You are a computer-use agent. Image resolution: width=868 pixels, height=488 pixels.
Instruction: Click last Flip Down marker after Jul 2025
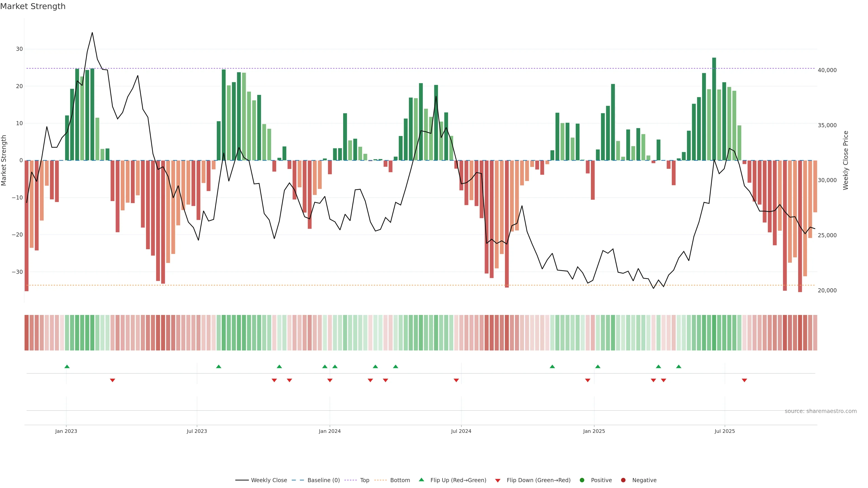pos(744,380)
